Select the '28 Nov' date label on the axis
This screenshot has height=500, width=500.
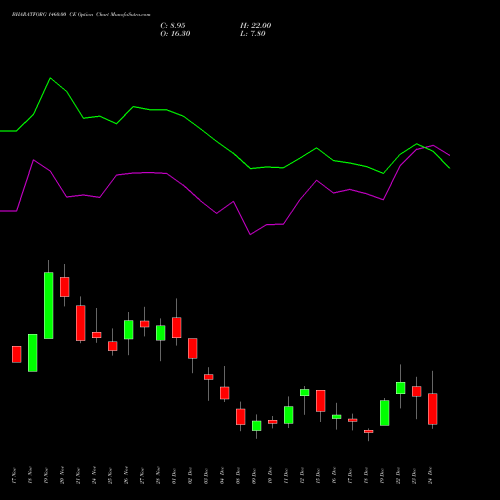(x=158, y=476)
